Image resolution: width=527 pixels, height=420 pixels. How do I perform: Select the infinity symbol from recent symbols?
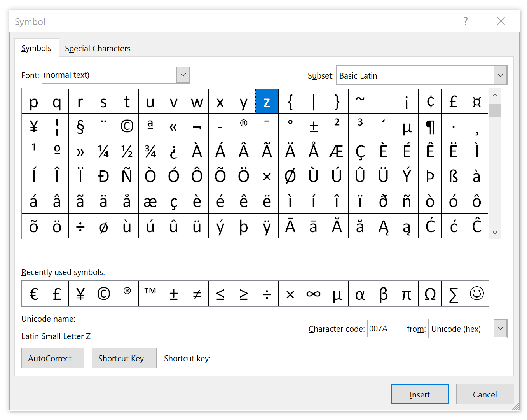[313, 294]
